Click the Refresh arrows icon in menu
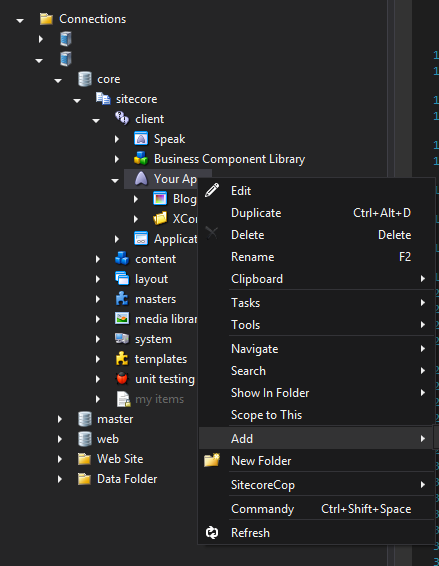The height and width of the screenshot is (566, 439). [212, 532]
